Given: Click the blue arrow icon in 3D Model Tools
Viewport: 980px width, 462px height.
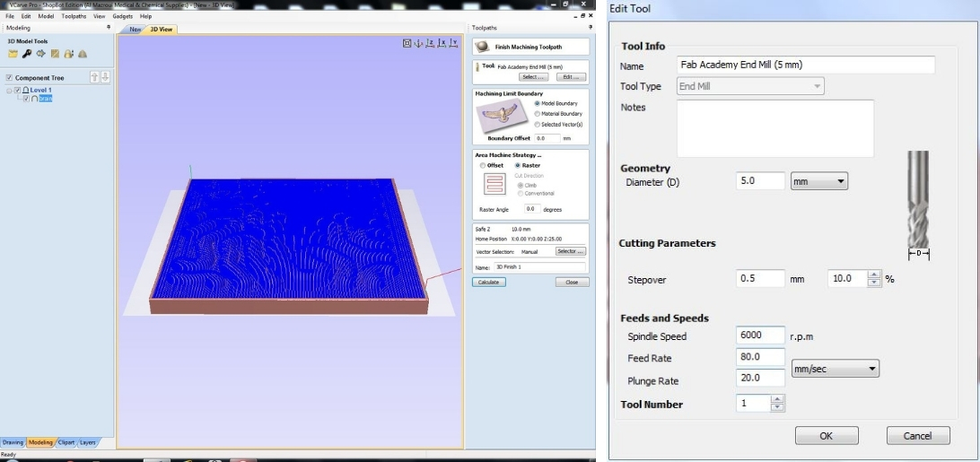Looking at the screenshot, I should pos(40,54).
